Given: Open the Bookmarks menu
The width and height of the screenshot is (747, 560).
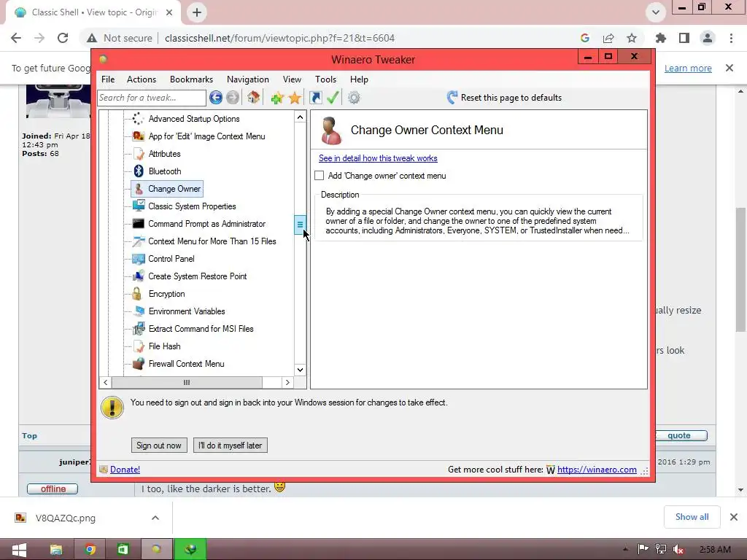Looking at the screenshot, I should click(192, 79).
